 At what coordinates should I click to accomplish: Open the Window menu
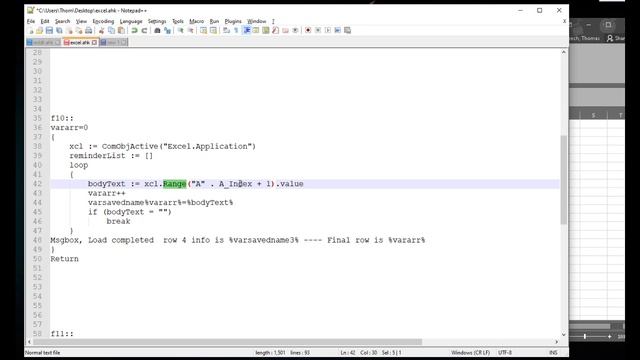click(257, 21)
